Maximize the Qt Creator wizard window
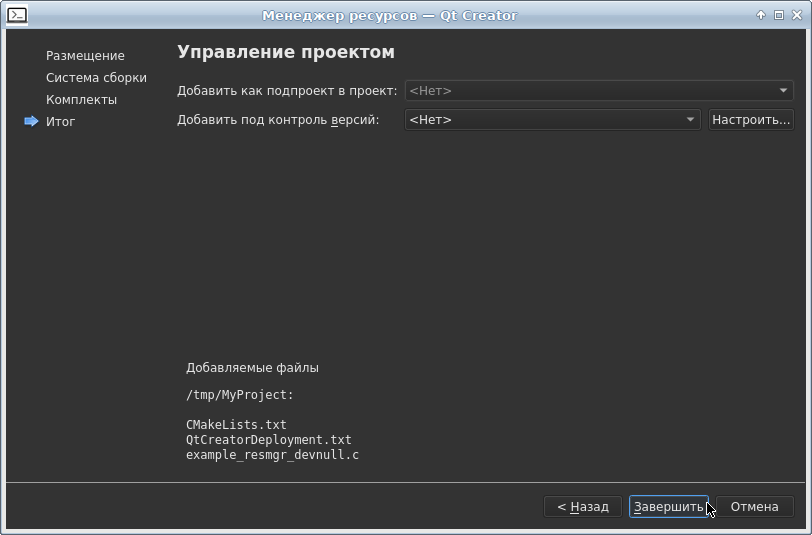Screen dimensions: 812x535 pos(778,15)
